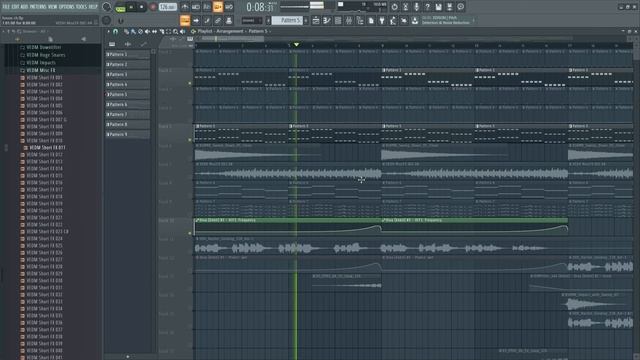The width and height of the screenshot is (640, 360).
Task: Click the document-shaped icon in second toolbar row
Action: [x=371, y=20]
